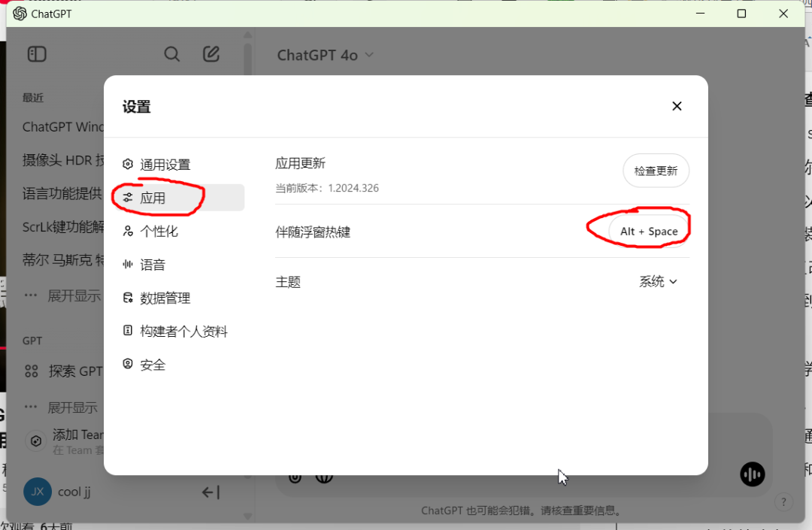Open the 数据管理 settings tab
This screenshot has width=812, height=530.
coord(165,298)
